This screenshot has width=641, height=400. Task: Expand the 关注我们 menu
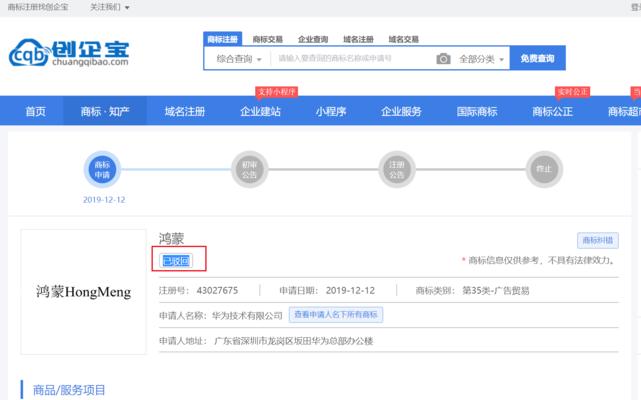[x=110, y=7]
